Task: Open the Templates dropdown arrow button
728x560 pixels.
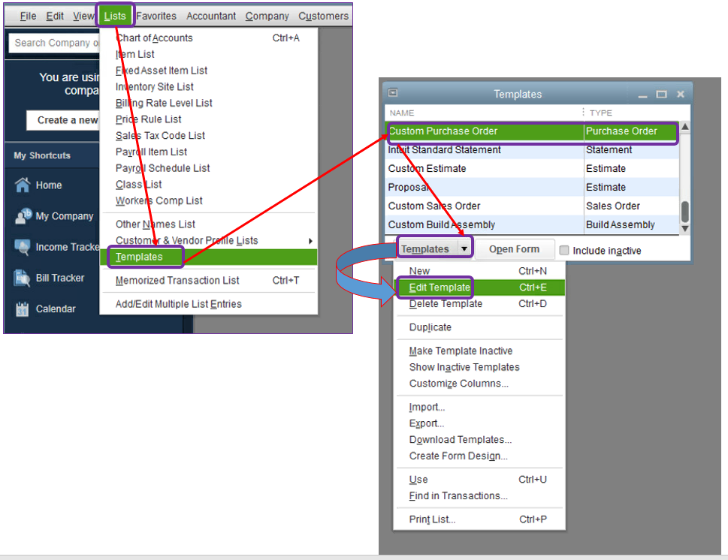Action: (464, 248)
